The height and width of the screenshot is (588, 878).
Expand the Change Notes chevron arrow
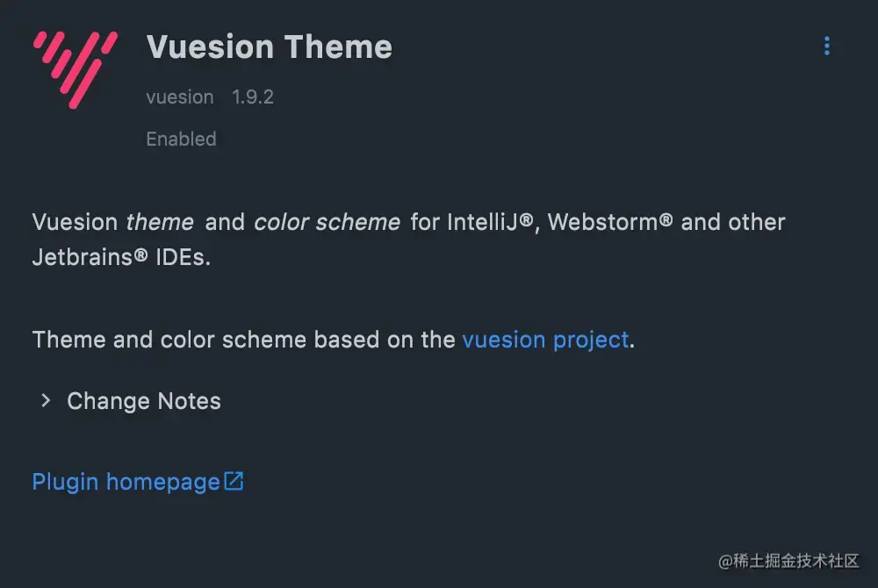pos(46,400)
